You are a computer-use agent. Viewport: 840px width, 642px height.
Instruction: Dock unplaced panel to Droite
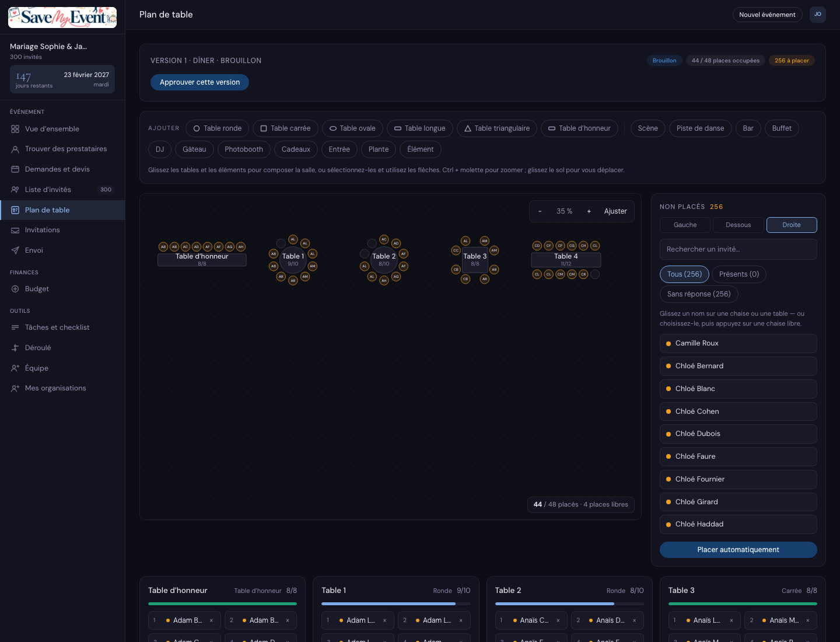[792, 225]
